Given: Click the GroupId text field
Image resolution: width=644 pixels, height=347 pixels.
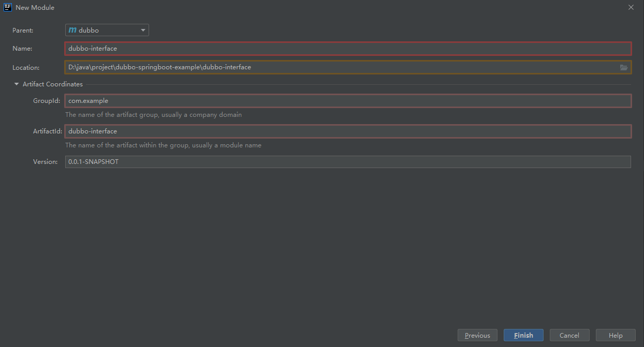Looking at the screenshot, I should pyautogui.click(x=348, y=100).
